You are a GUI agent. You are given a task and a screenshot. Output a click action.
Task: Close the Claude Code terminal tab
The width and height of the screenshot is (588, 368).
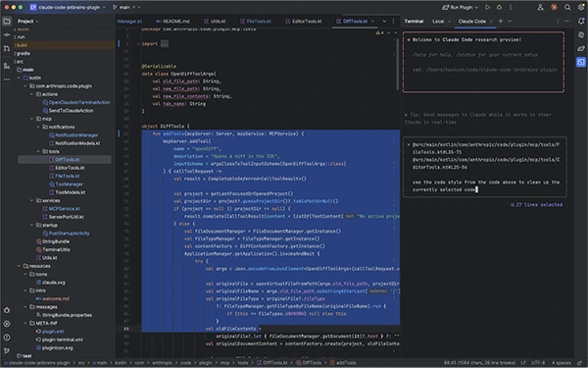(x=491, y=22)
